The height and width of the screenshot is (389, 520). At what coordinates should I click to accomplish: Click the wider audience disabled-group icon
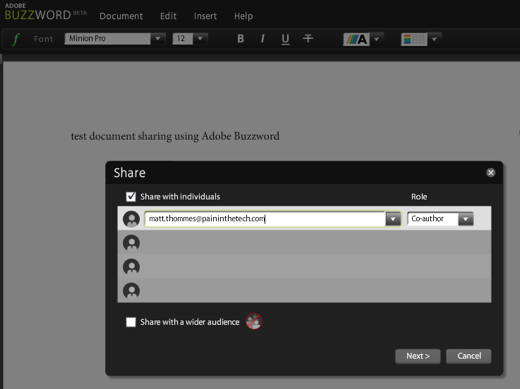point(254,321)
